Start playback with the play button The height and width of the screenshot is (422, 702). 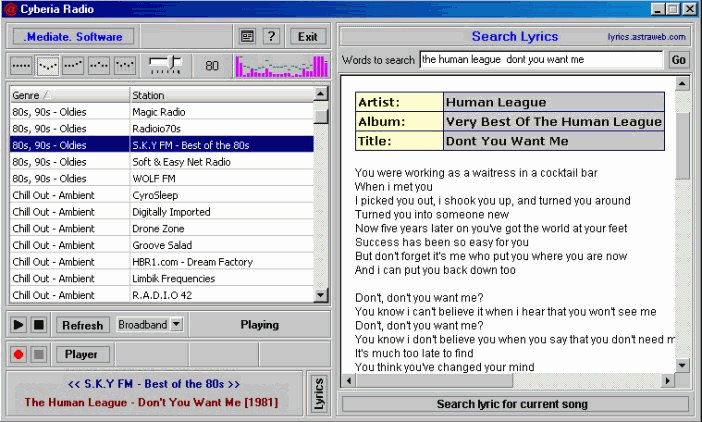point(18,324)
